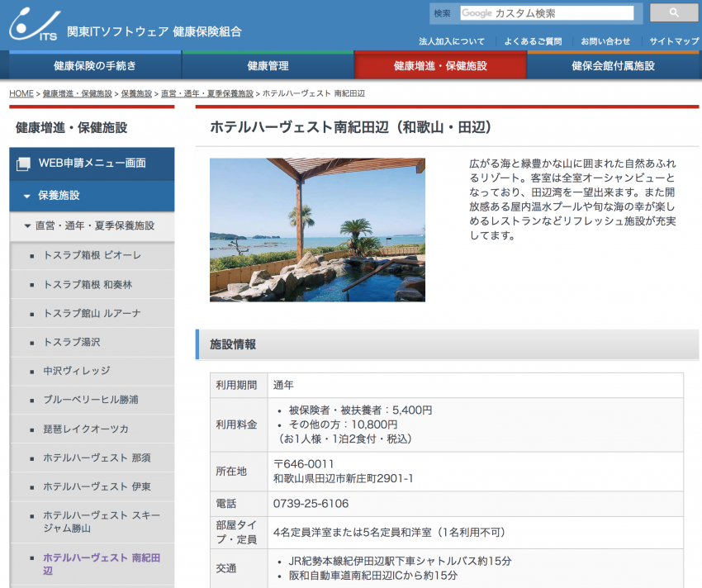Click the ITS logo in the header
The height and width of the screenshot is (588, 702).
33,26
